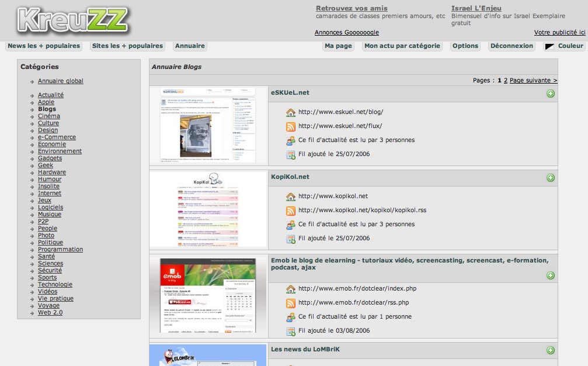Click the calendar icon in KopiKol.net entry
The height and width of the screenshot is (366, 588).
point(291,239)
